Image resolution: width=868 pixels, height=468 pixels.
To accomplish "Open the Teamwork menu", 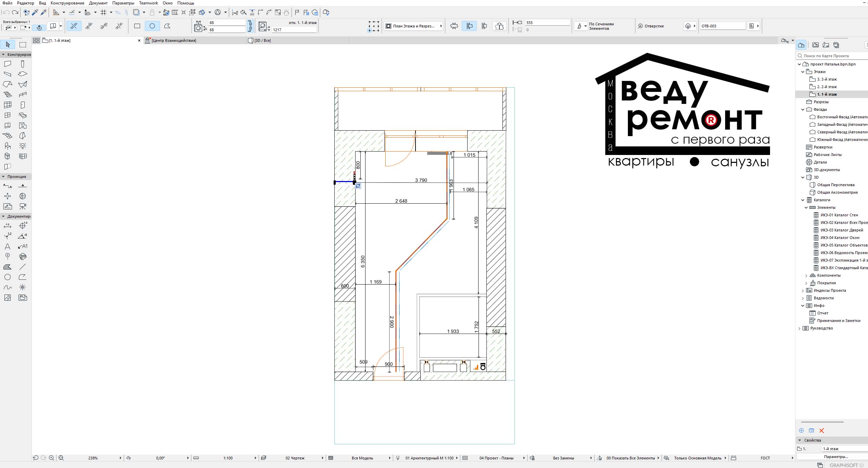I will click(148, 3).
